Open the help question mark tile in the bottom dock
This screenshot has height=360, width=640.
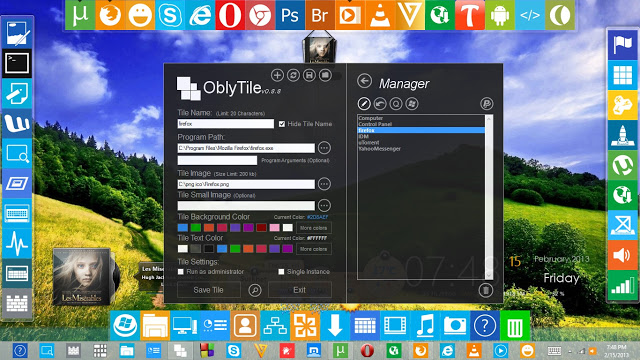[485, 326]
